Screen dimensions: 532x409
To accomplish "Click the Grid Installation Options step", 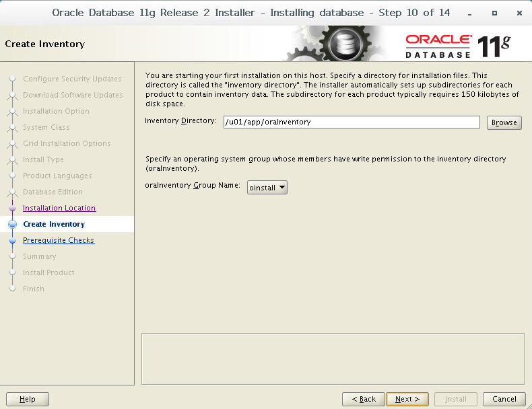I will click(67, 143).
